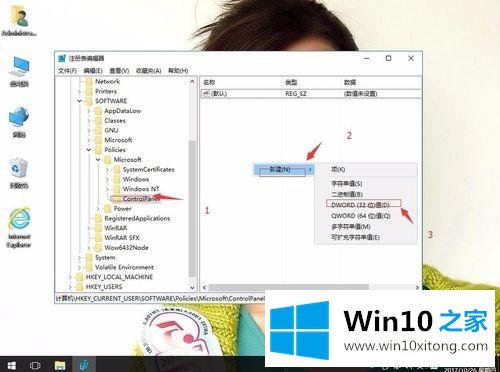Collapse the SOFTWARE tree node

point(79,101)
